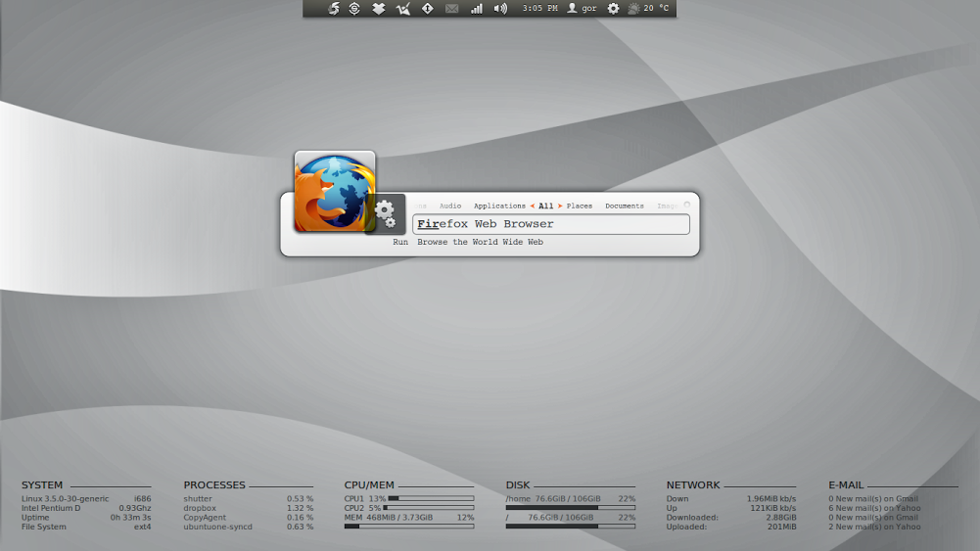Open the user menu for gor
Image resolution: width=980 pixels, height=551 pixels.
[x=582, y=8]
